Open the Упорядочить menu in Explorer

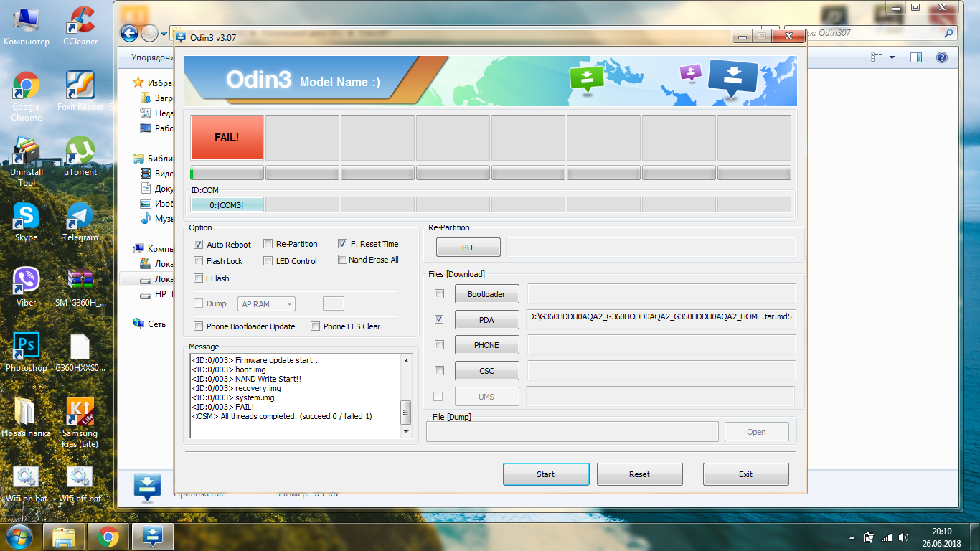click(x=152, y=57)
